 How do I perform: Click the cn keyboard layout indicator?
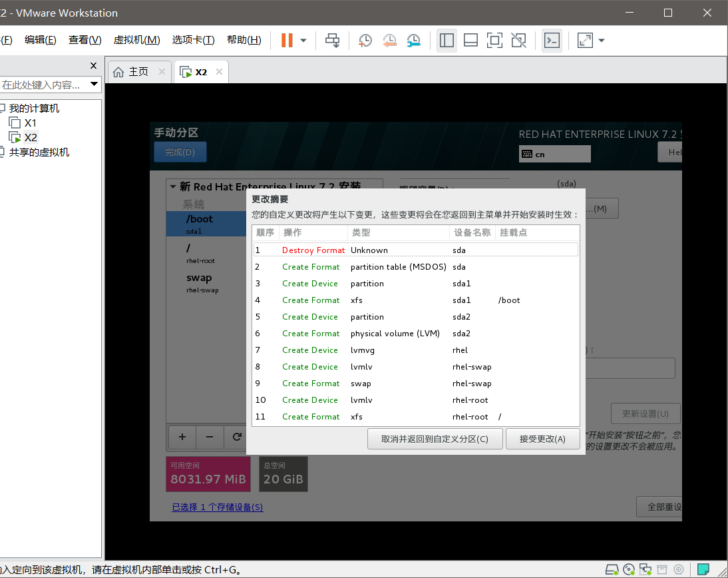pyautogui.click(x=555, y=154)
